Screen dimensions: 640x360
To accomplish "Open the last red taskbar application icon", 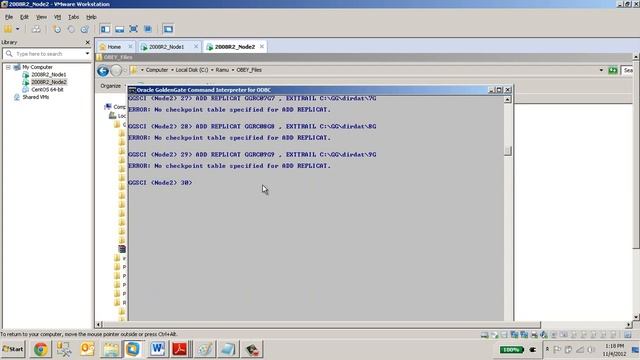I will click(x=252, y=349).
